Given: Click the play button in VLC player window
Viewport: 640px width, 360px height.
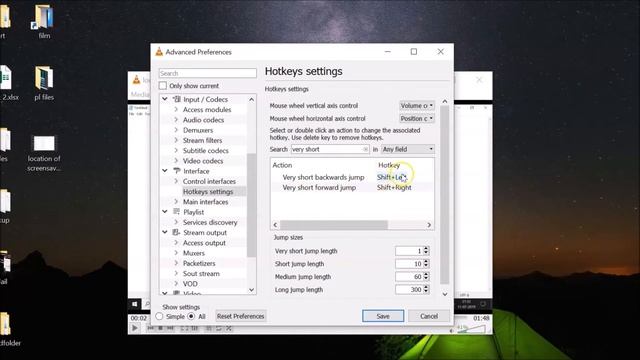Looking at the screenshot, I should click(135, 328).
